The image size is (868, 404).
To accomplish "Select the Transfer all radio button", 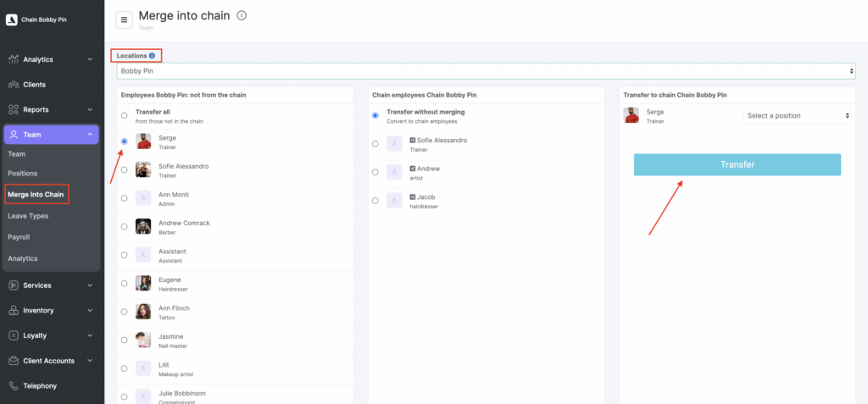I will point(125,115).
